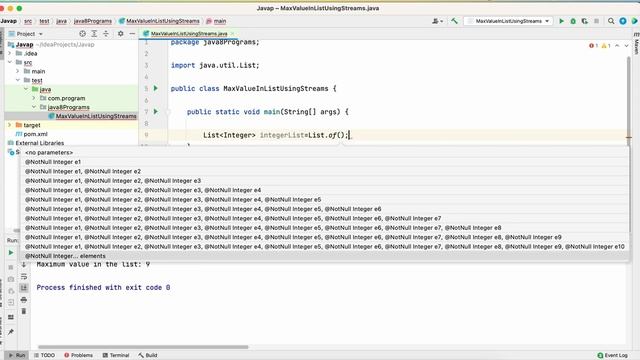Print the Run console output
The height and width of the screenshot is (360, 640).
24,300
